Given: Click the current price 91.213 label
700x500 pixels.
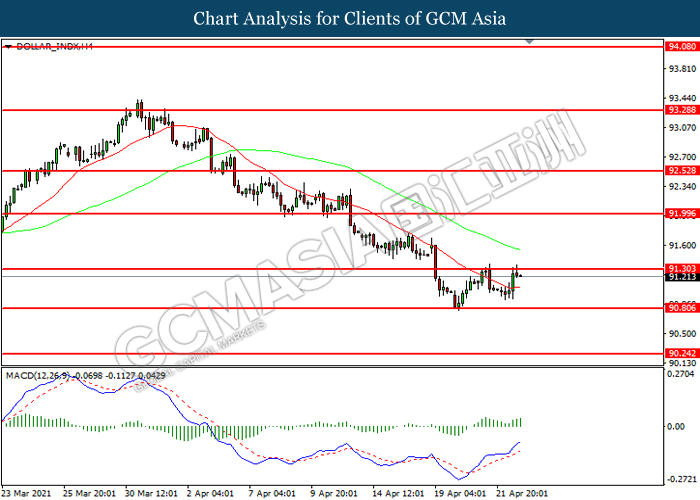Looking at the screenshot, I should pos(682,277).
